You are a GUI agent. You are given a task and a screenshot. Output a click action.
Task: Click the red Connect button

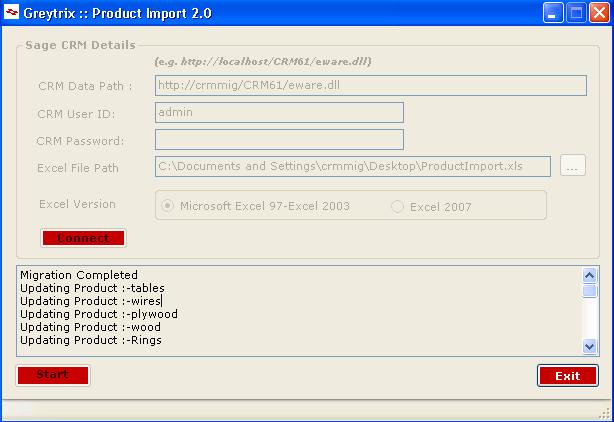(x=83, y=238)
